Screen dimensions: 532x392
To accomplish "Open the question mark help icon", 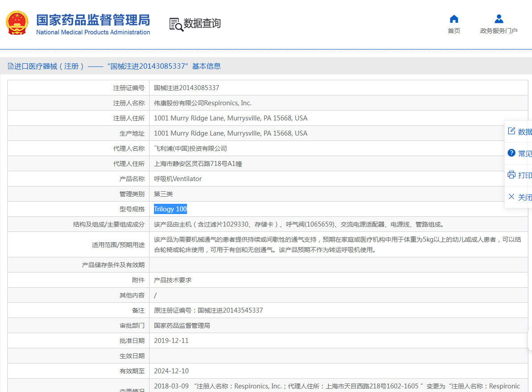I will pyautogui.click(x=511, y=153).
